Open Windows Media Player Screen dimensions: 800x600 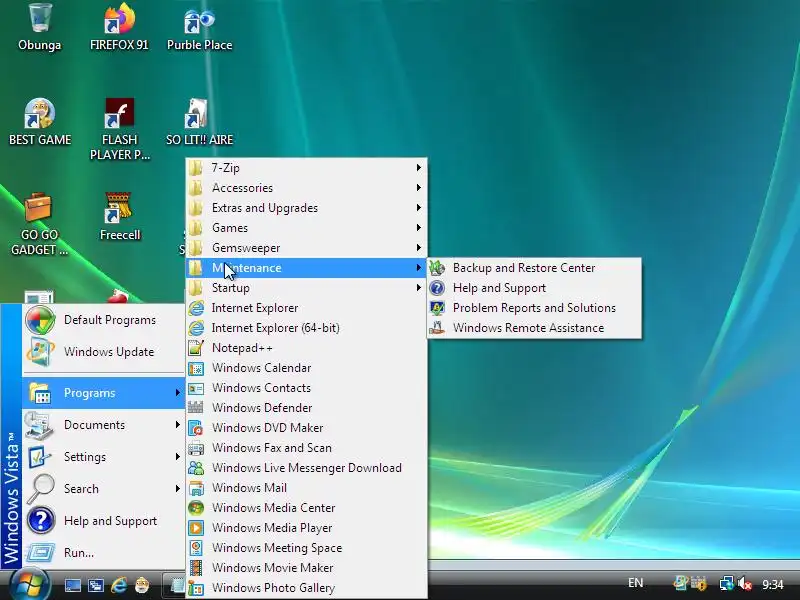[306, 528]
